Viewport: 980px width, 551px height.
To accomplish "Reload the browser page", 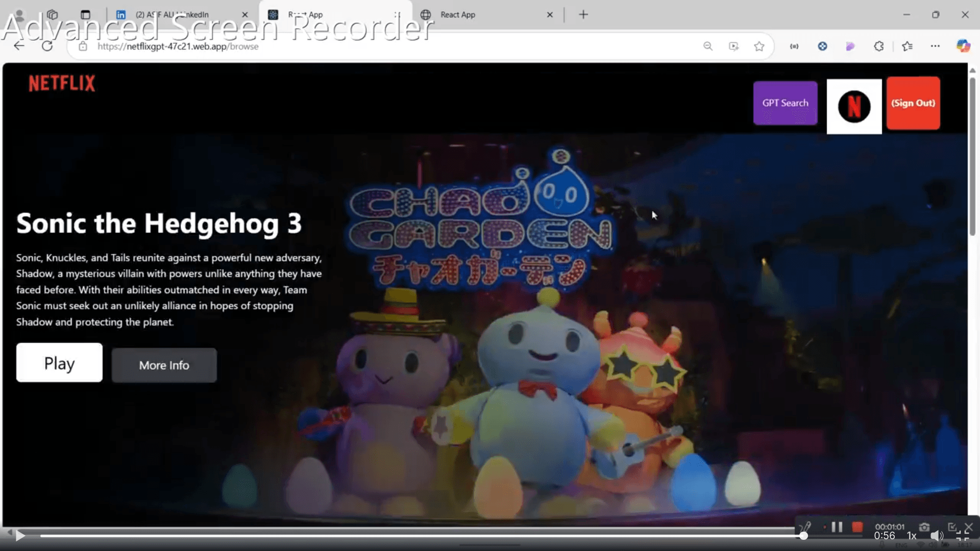I will pyautogui.click(x=47, y=46).
